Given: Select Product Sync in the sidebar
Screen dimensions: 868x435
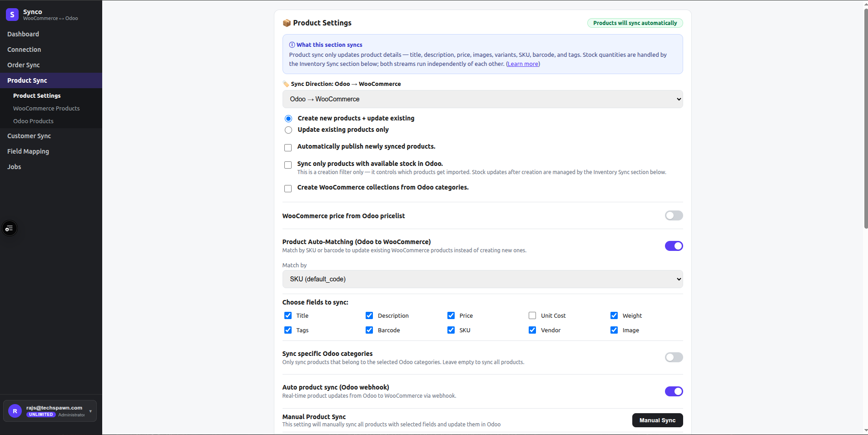Looking at the screenshot, I should (x=51, y=80).
